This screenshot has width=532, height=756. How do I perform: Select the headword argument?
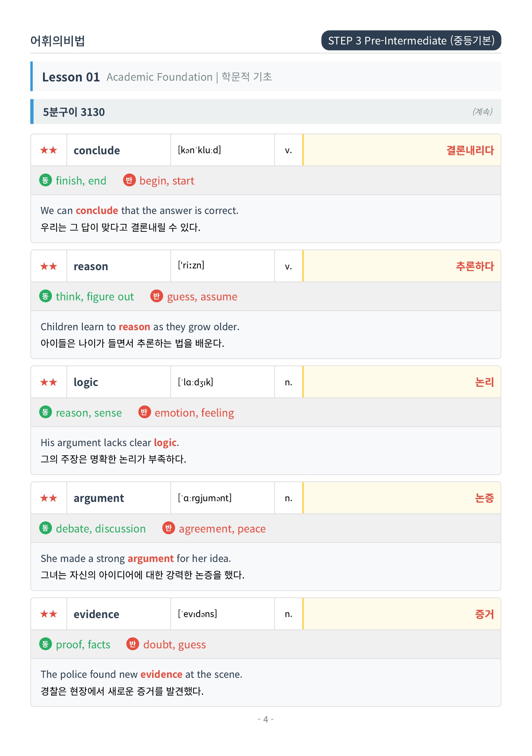99,498
